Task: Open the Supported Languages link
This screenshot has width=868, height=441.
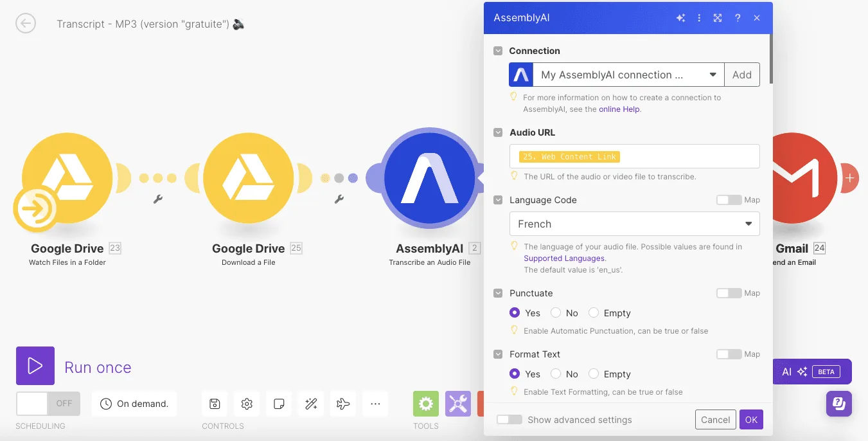Action: pos(564,258)
